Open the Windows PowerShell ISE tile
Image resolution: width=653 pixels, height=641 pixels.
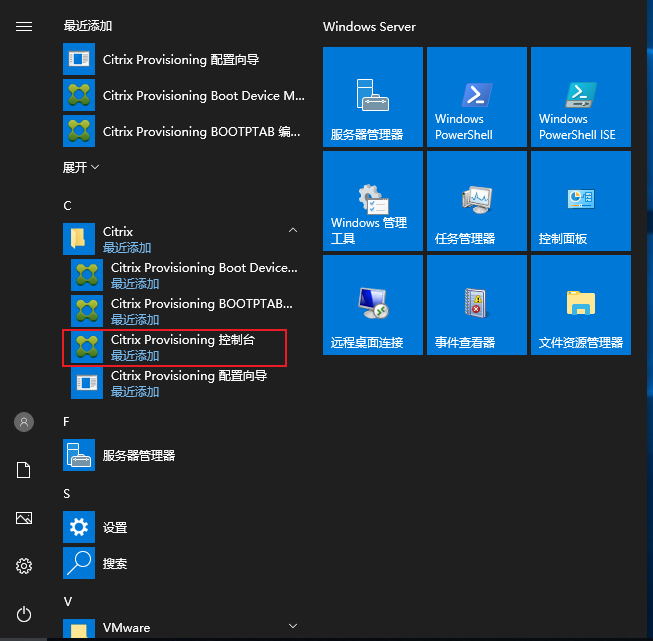point(580,97)
